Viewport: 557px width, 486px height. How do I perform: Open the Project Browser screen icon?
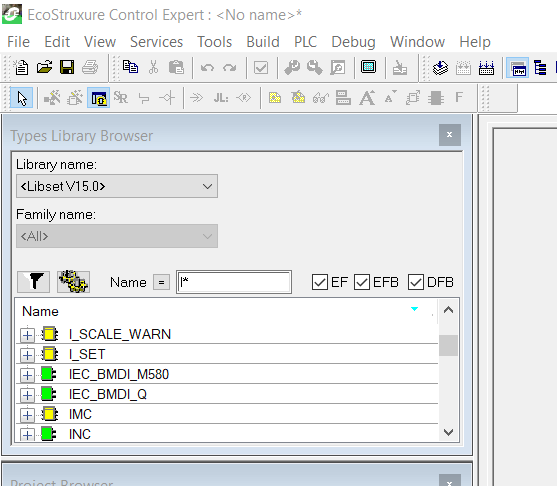pos(368,67)
